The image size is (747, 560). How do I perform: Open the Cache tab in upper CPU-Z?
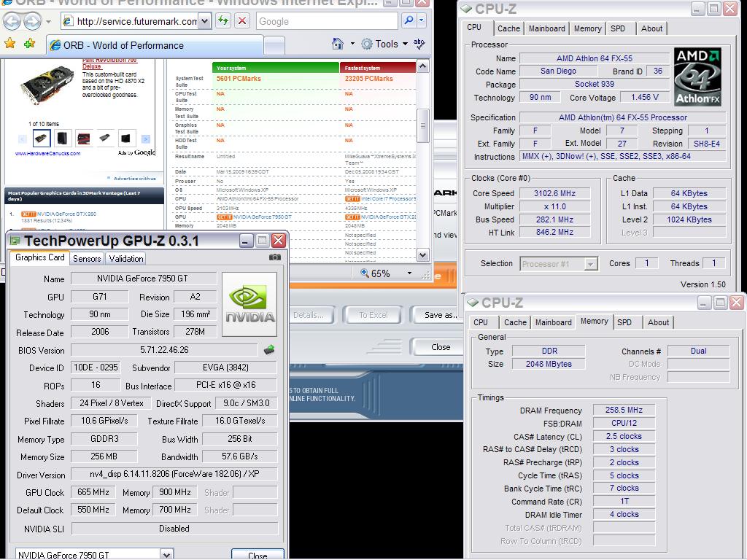508,28
